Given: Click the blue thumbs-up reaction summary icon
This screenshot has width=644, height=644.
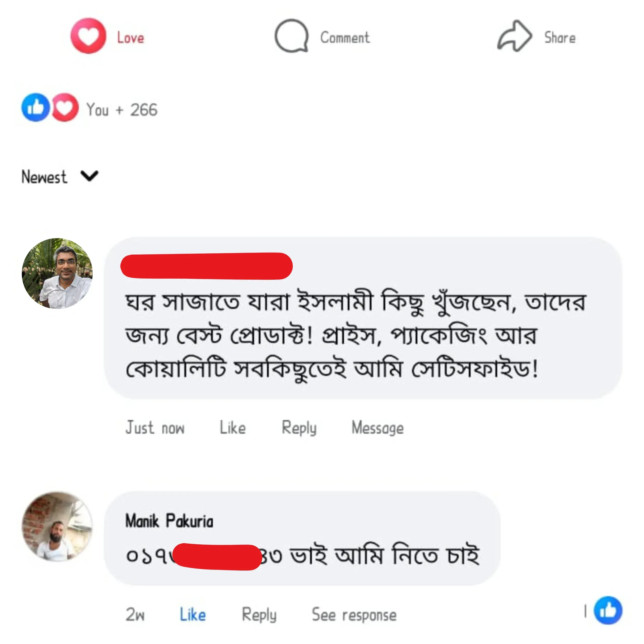Looking at the screenshot, I should click(36, 107).
